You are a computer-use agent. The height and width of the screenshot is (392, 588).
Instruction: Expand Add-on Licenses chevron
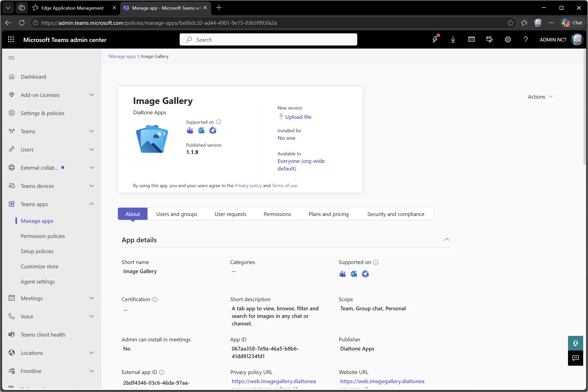[92, 95]
